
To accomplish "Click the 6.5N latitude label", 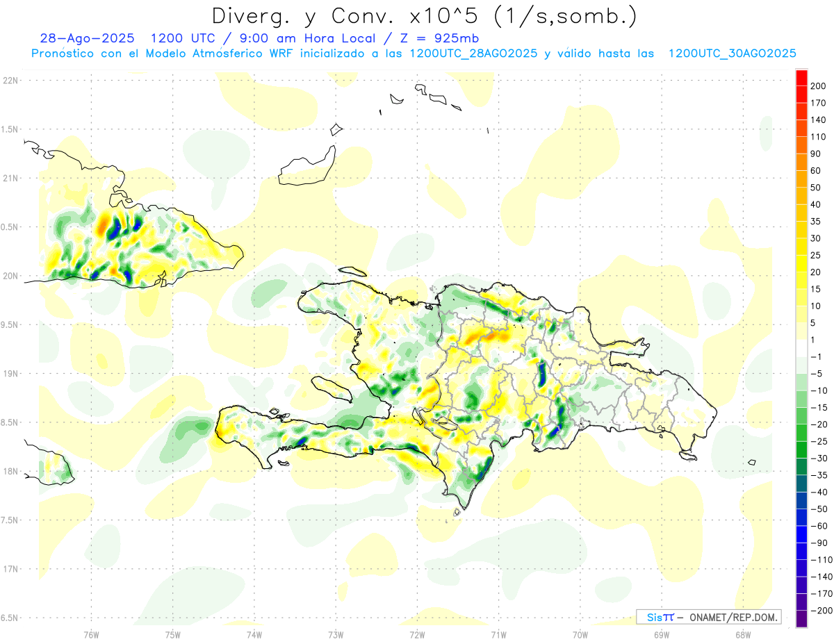I will (10, 618).
